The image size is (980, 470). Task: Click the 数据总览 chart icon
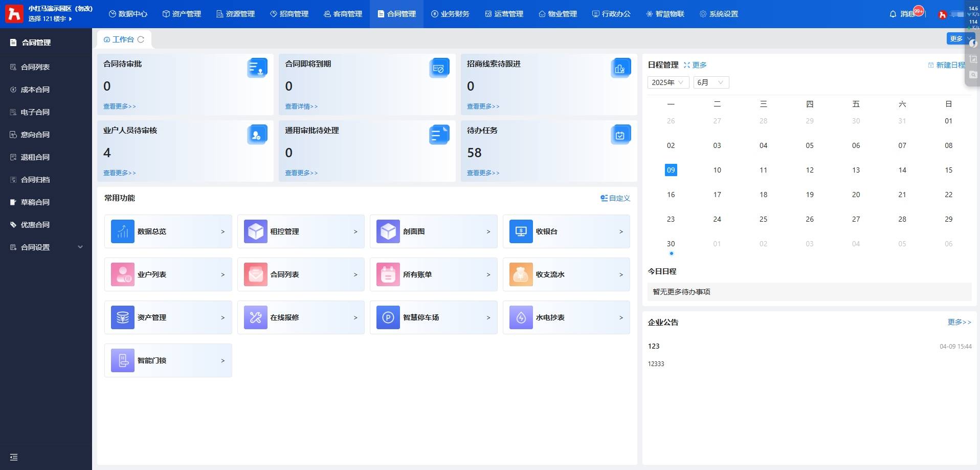(123, 231)
